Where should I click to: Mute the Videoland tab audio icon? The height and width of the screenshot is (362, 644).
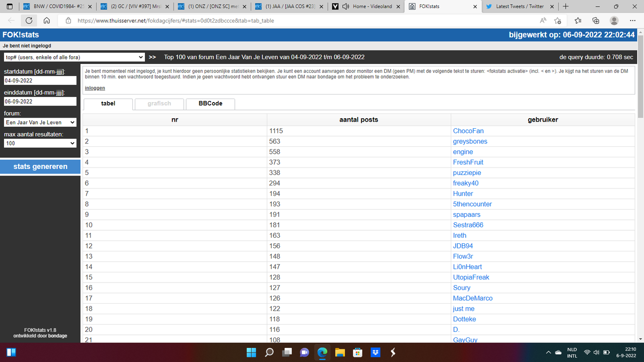(346, 7)
